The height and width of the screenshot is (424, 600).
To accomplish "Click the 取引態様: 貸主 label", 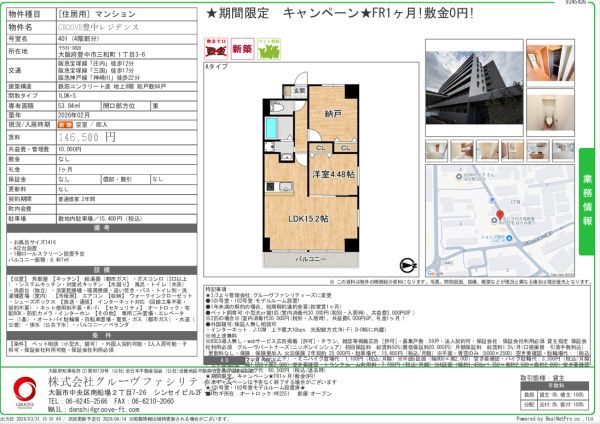I will pos(543,378).
